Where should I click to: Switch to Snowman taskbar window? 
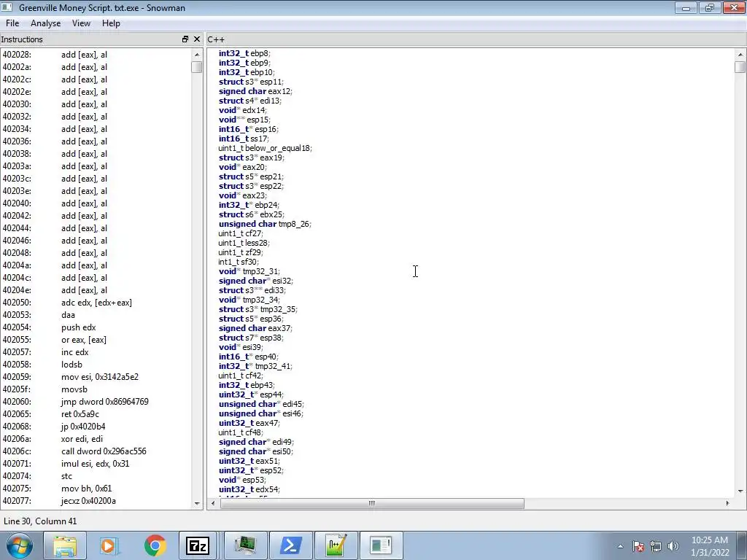[x=381, y=545]
